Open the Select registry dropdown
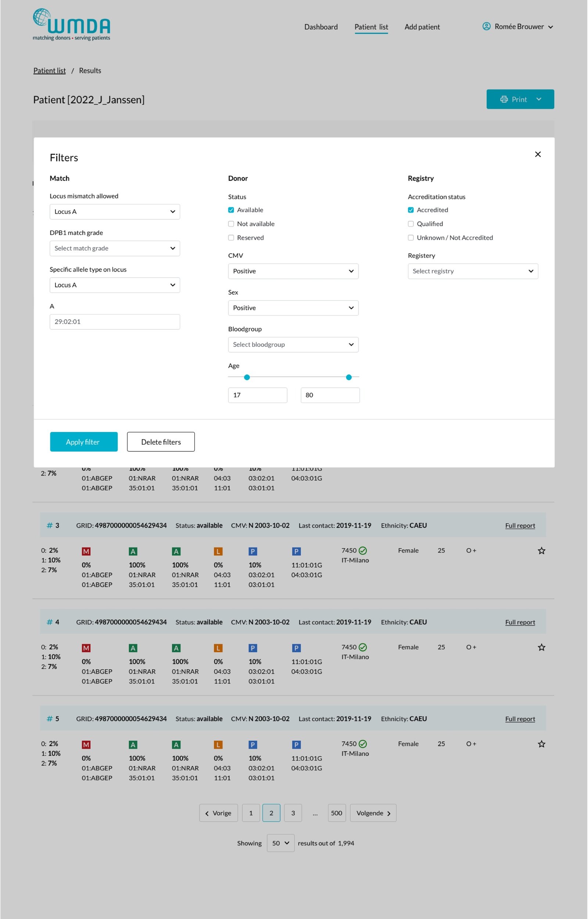This screenshot has width=588, height=919. (x=472, y=271)
